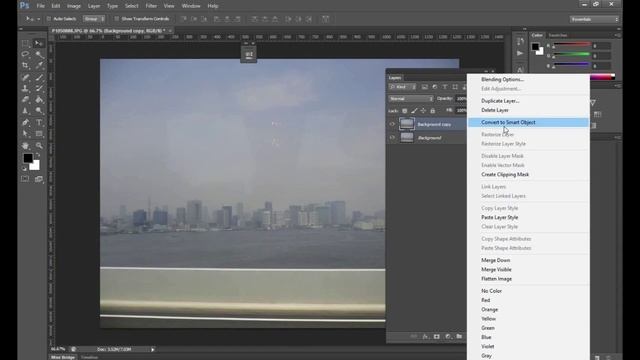Click the foreground color swatch in toolbox

(27, 158)
